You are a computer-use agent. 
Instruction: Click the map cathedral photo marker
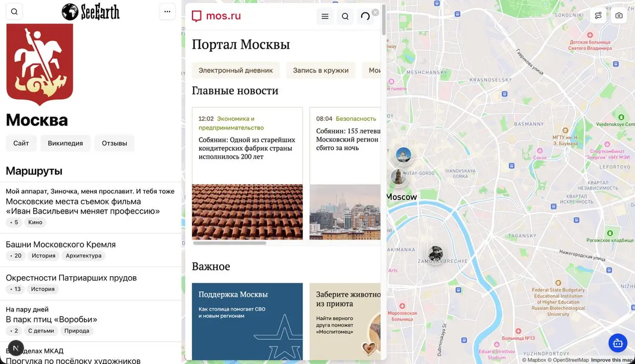point(403,156)
